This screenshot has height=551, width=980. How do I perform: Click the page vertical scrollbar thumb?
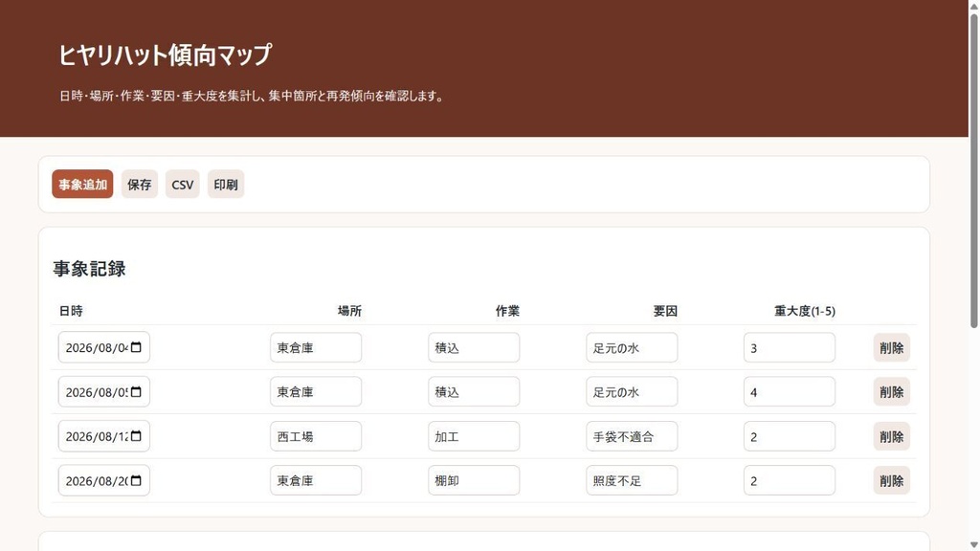pos(973,170)
